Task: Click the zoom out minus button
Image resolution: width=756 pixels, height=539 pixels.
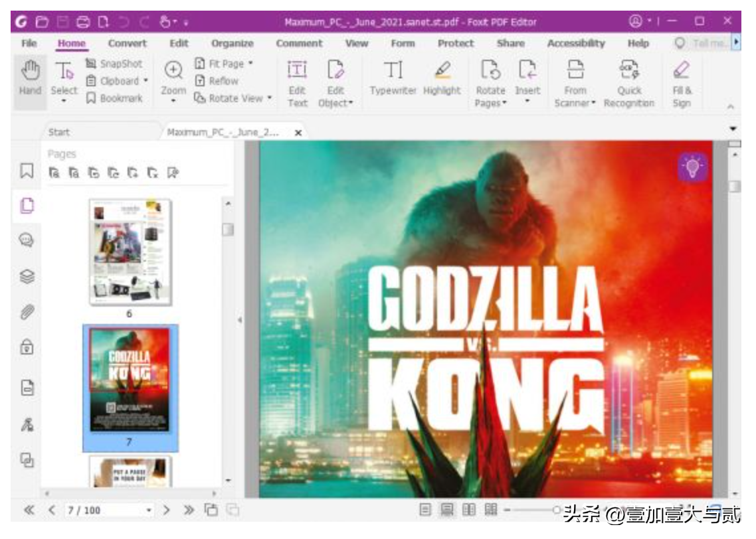Action: tap(508, 510)
